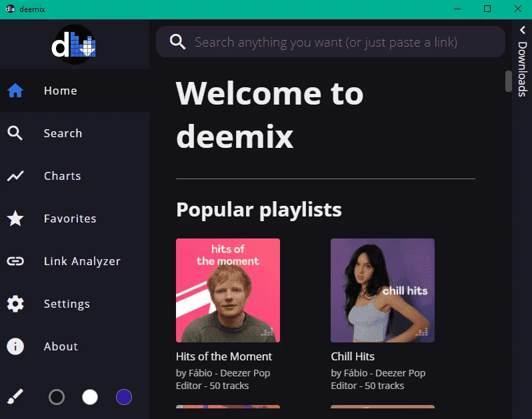Open the Search page label

(x=63, y=133)
